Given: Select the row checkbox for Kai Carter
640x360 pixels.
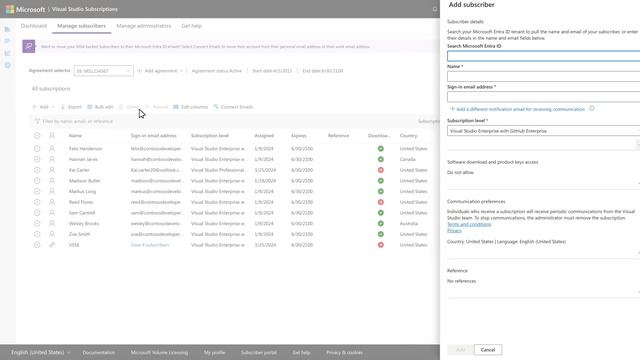Looking at the screenshot, I should pyautogui.click(x=37, y=170).
